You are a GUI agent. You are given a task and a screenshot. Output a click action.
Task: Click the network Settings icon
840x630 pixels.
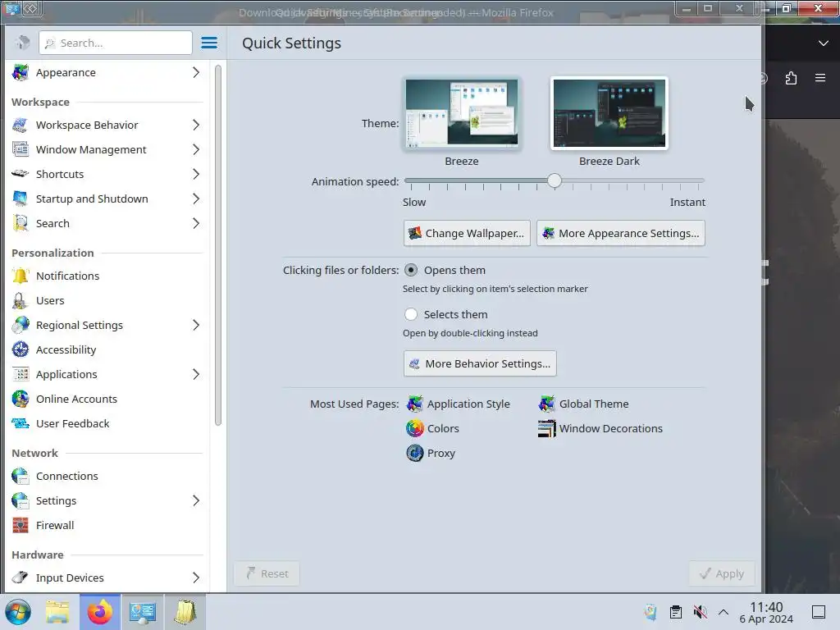point(21,501)
